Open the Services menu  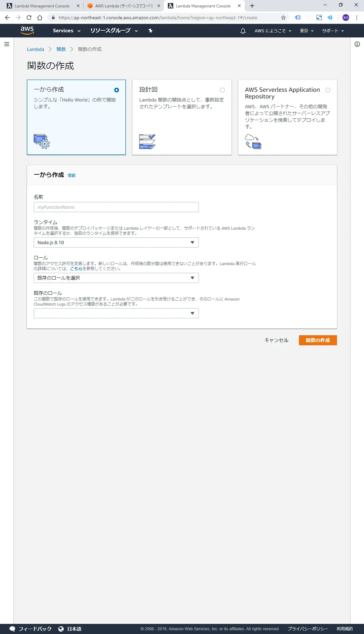66,31
